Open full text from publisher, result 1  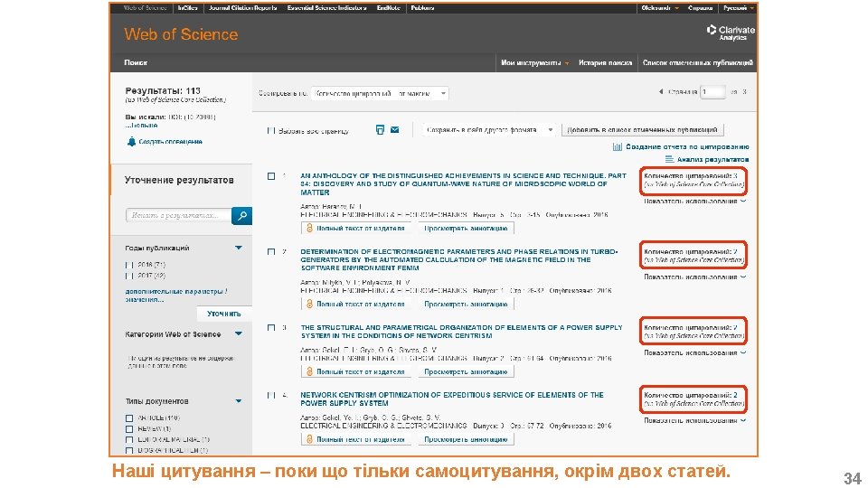354,228
